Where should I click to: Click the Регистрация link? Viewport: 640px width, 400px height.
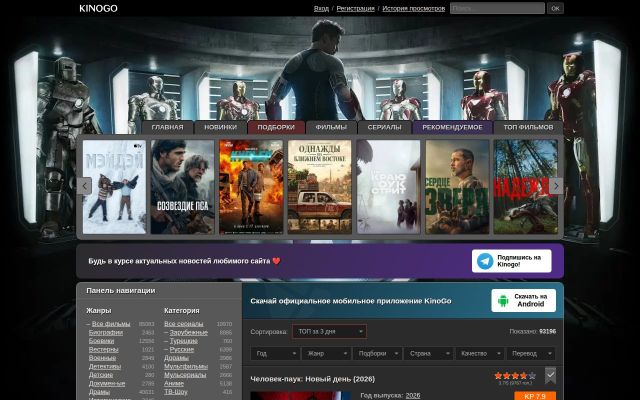[x=356, y=8]
